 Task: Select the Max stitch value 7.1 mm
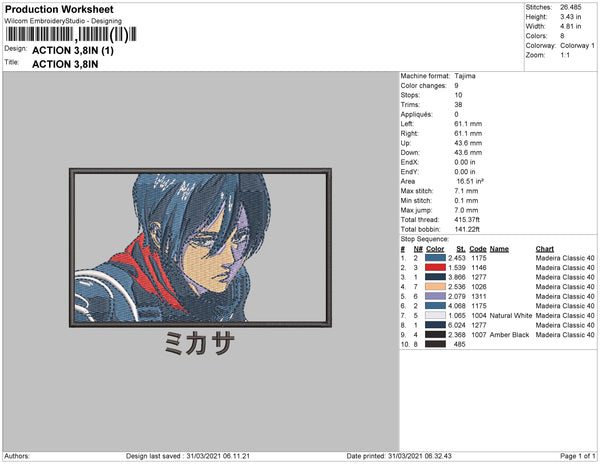pos(466,191)
